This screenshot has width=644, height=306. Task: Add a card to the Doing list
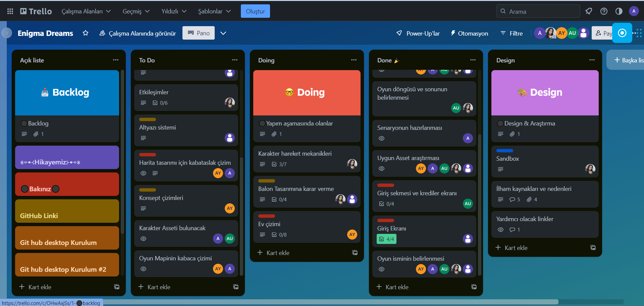(x=273, y=253)
